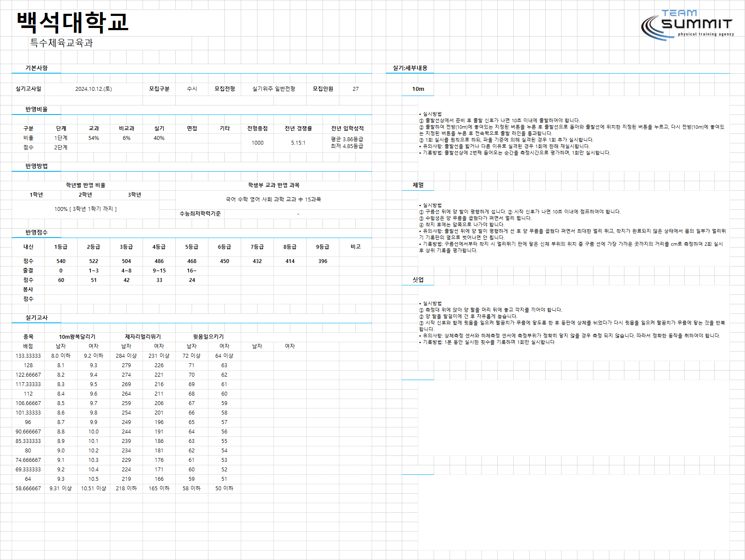Click the 6% 비교과 ratio cell
Viewport: 745px width, 560px height.
(127, 138)
